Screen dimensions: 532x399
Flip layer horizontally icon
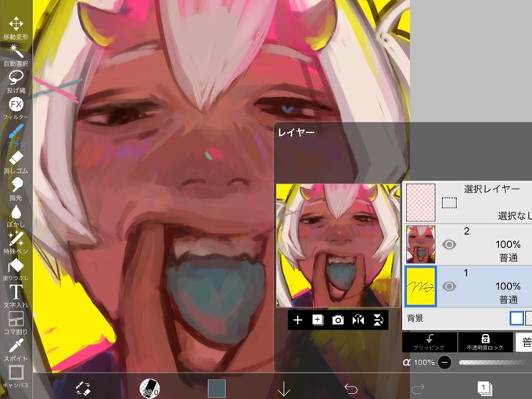[x=358, y=320]
